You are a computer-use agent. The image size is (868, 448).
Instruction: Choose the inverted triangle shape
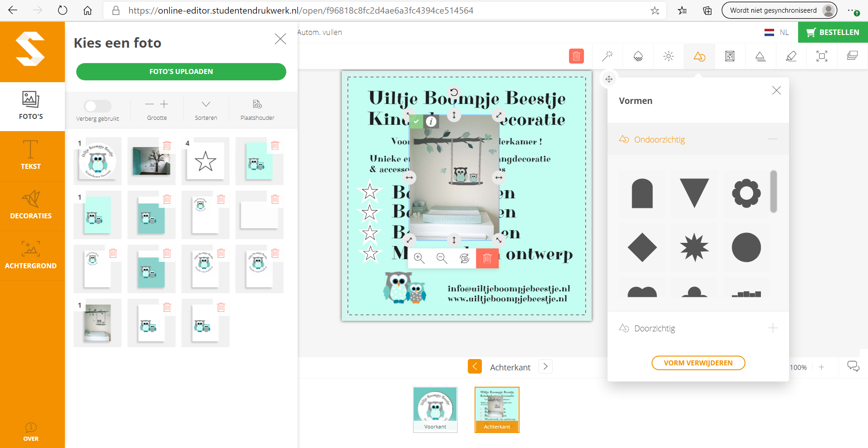(x=694, y=192)
